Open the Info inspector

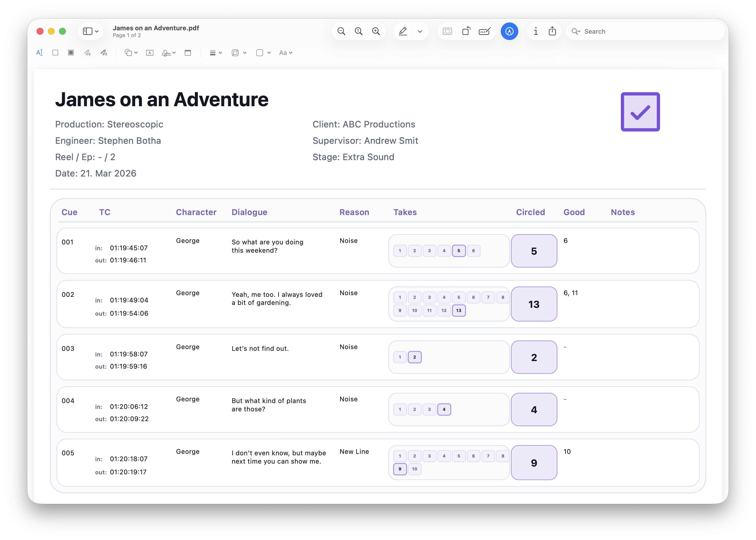point(535,31)
